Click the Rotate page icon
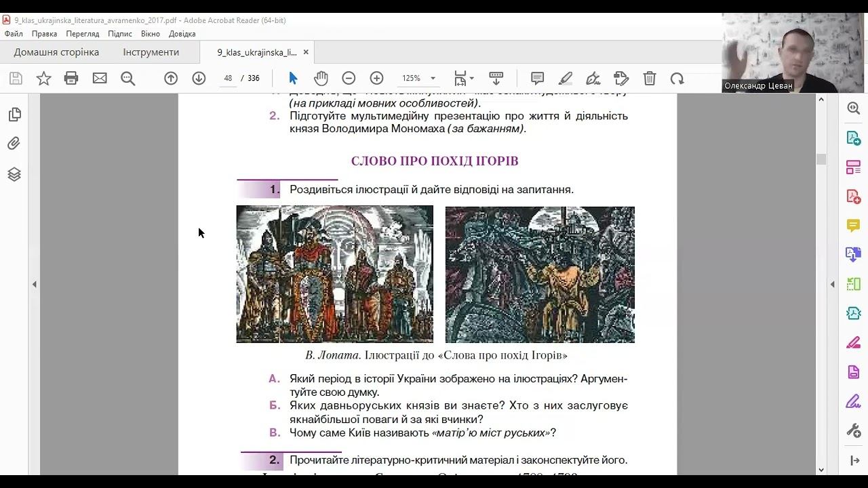This screenshot has height=488, width=868. [x=677, y=78]
